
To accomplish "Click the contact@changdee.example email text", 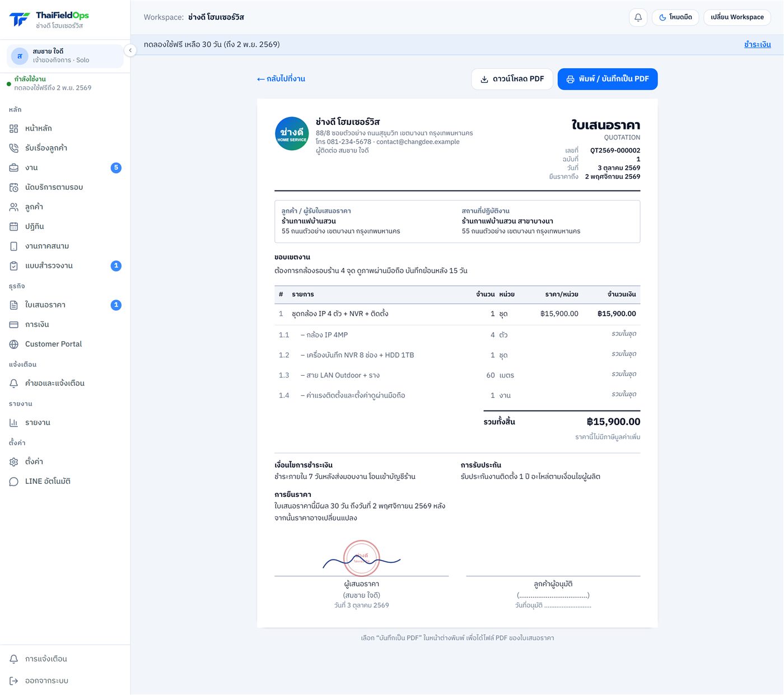I will [x=418, y=142].
